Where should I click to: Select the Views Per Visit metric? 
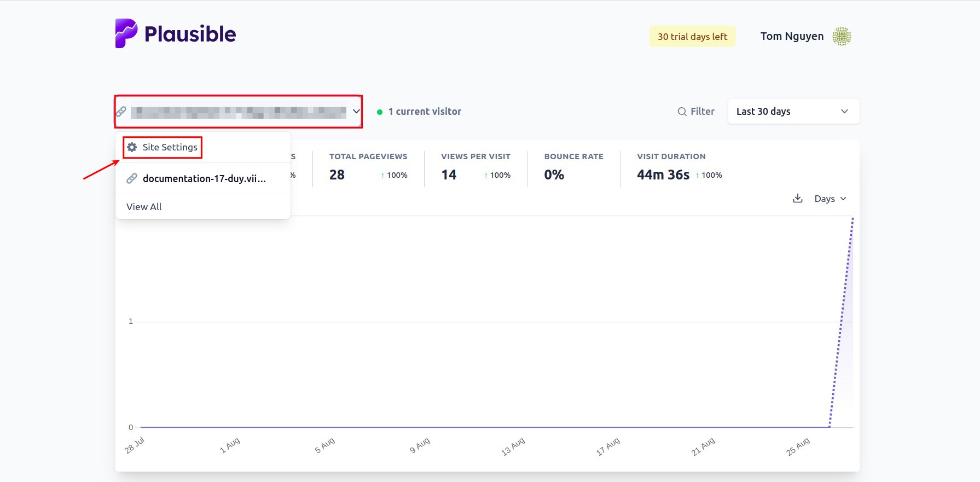coord(475,167)
